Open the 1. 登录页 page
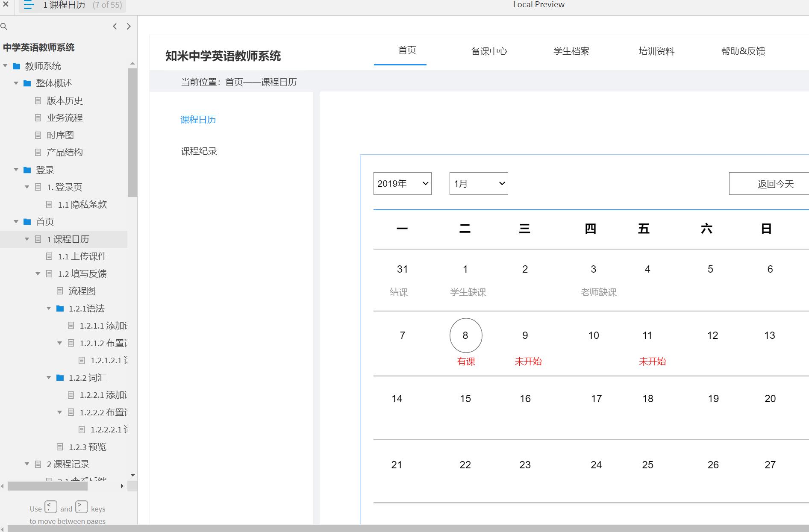Image resolution: width=809 pixels, height=532 pixels. [x=65, y=187]
